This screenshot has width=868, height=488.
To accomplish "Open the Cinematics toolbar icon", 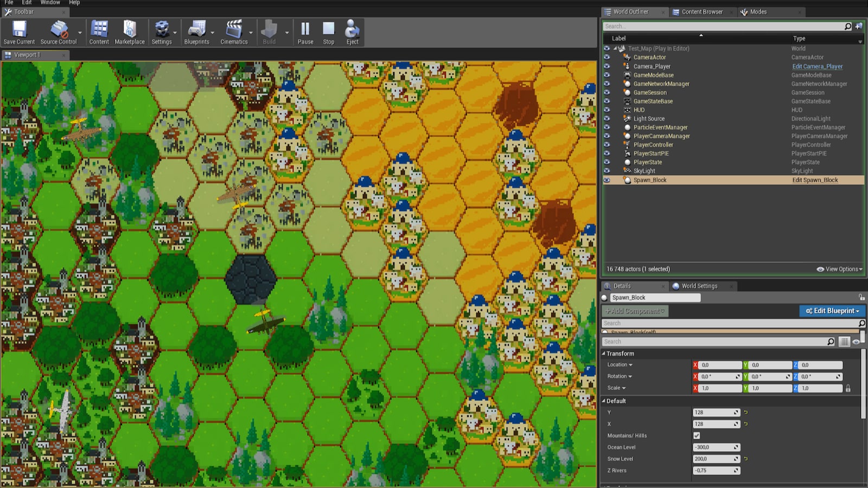I will coord(234,33).
